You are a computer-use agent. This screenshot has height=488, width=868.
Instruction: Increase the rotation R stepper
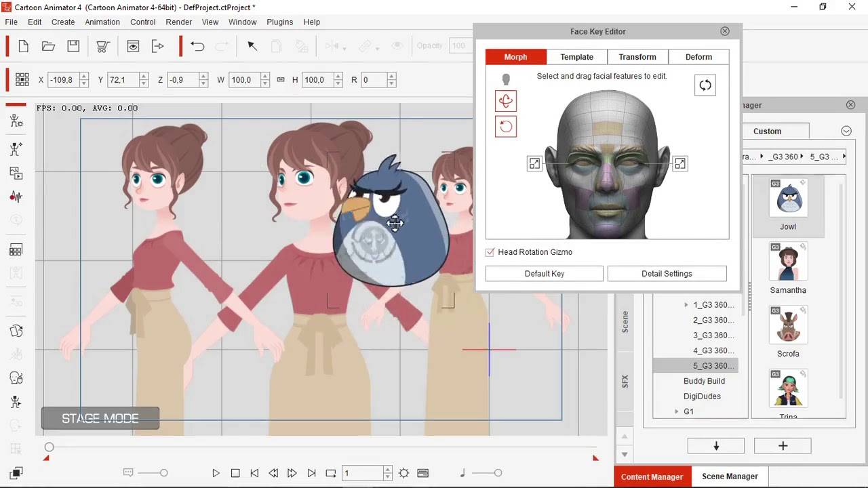point(391,77)
